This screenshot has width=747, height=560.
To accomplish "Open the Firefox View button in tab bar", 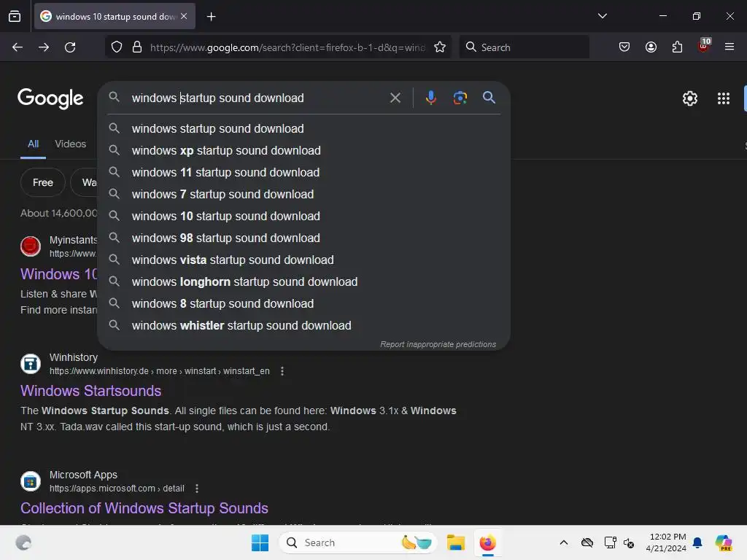I will 15,16.
